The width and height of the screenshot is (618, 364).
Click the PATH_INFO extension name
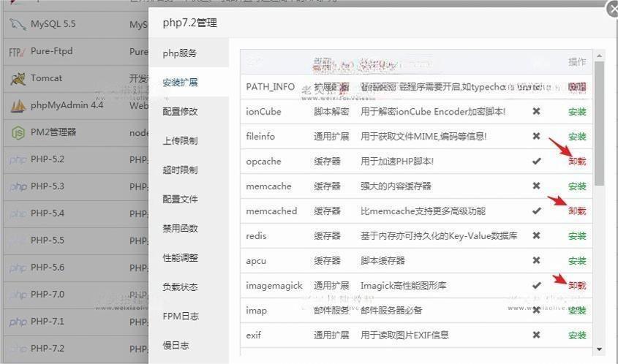(271, 87)
